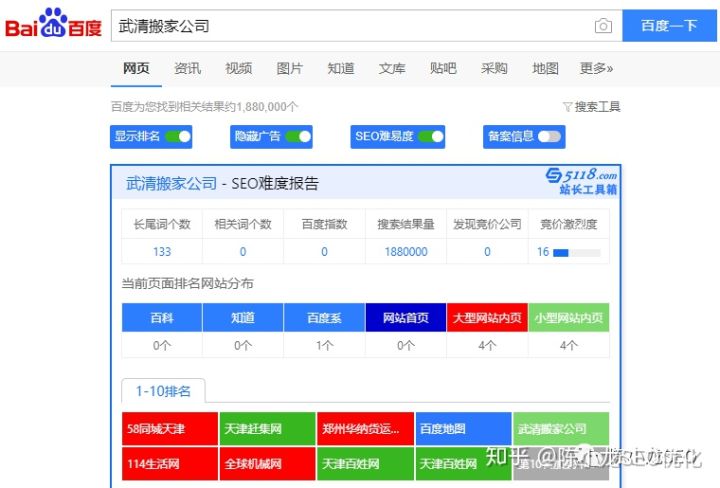Click the 大型网站内页 category header
This screenshot has height=488, width=720.
tap(487, 317)
